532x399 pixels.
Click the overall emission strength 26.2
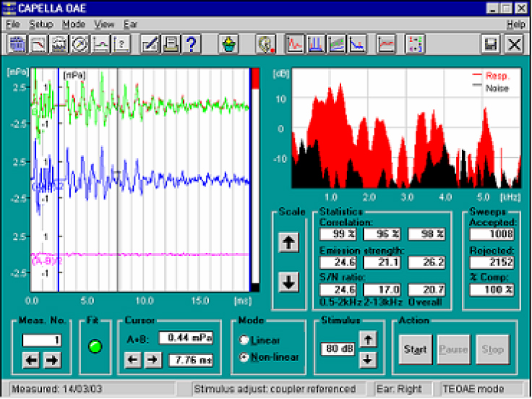[426, 262]
